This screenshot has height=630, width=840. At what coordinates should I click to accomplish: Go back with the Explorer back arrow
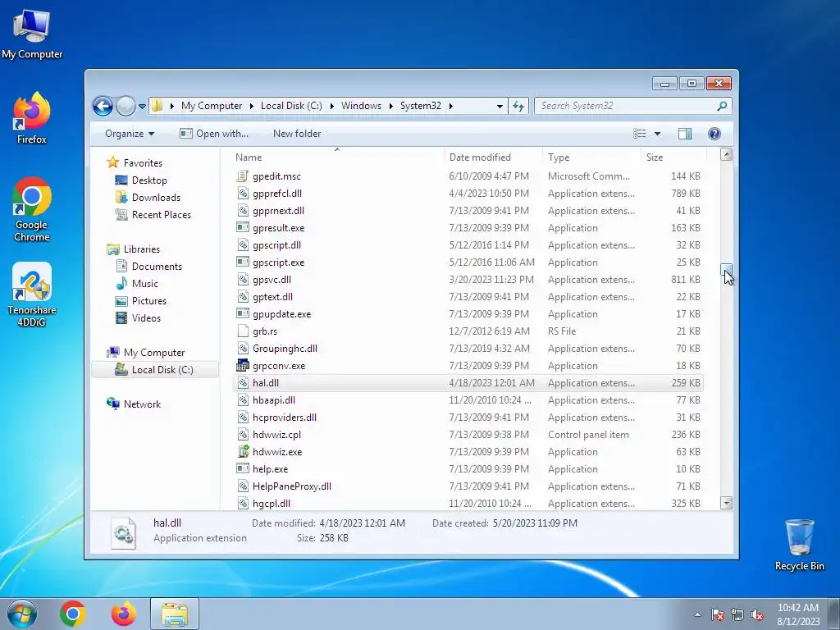103,106
